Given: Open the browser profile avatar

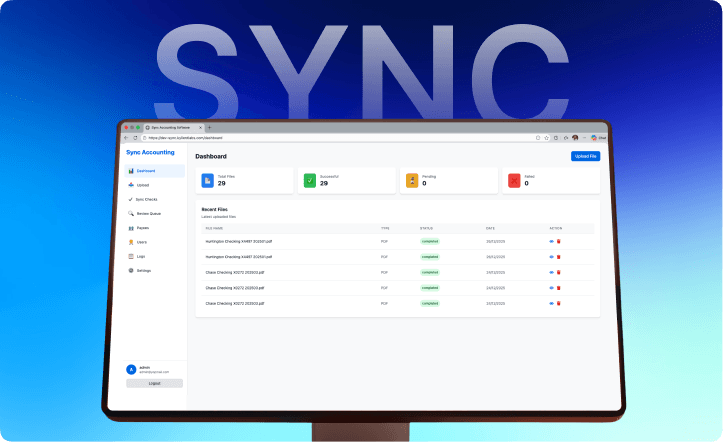Looking at the screenshot, I should pos(575,138).
